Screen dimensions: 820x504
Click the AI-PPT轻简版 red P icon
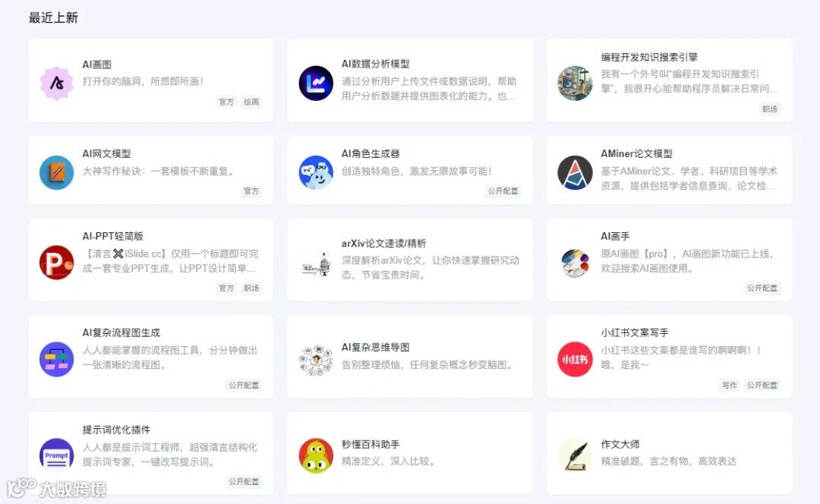[x=56, y=263]
